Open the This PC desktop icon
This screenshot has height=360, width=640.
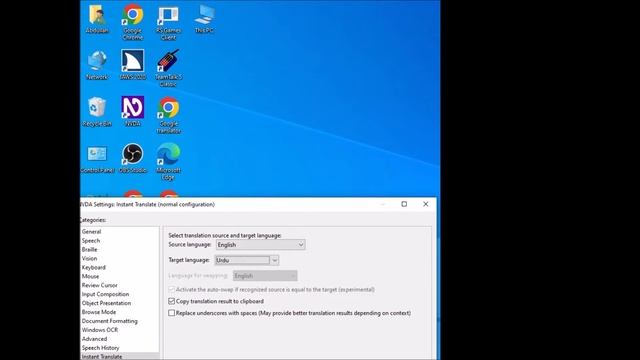(204, 19)
